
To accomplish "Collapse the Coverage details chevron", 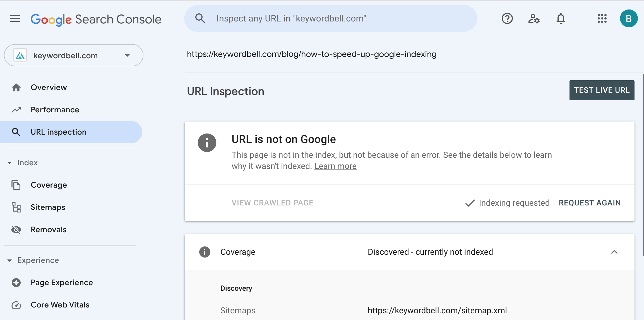I will pyautogui.click(x=614, y=252).
